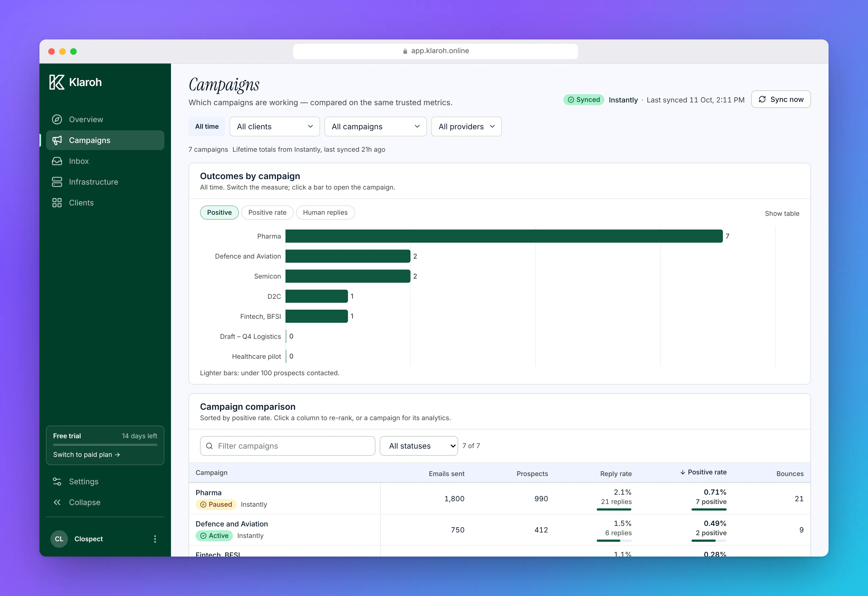Click the Semicon bar in the chart
The image size is (868, 596).
coord(348,276)
